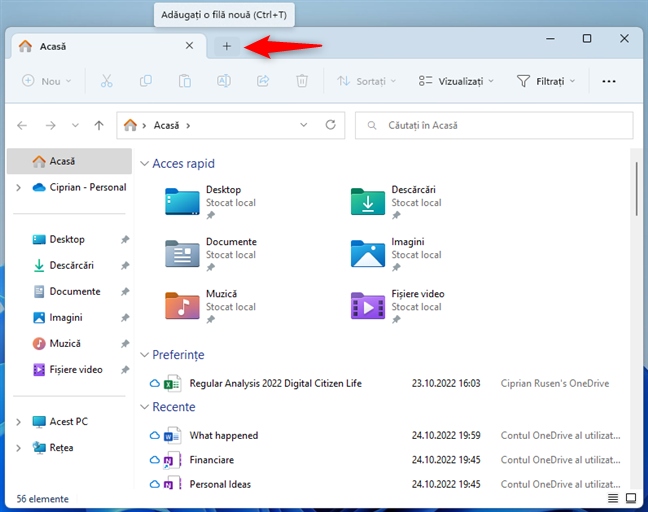
Task: Click the Paste clipboard icon
Action: pos(185,81)
